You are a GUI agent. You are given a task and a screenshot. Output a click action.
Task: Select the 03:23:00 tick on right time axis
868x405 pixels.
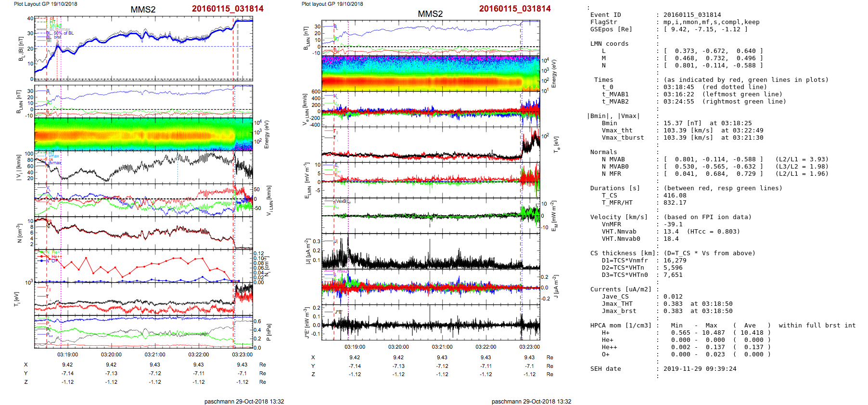click(529, 347)
